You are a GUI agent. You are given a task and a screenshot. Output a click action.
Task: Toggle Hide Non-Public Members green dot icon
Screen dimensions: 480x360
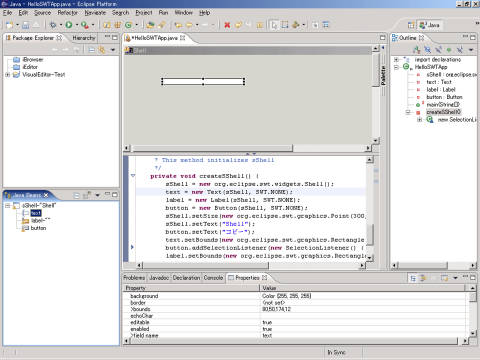point(449,50)
